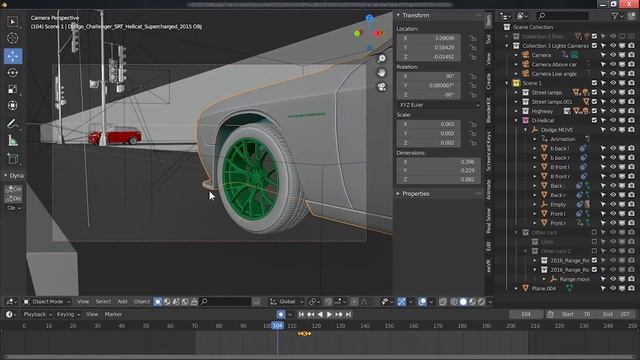
Task: Toggle camera view icon in viewport
Action: (382, 87)
